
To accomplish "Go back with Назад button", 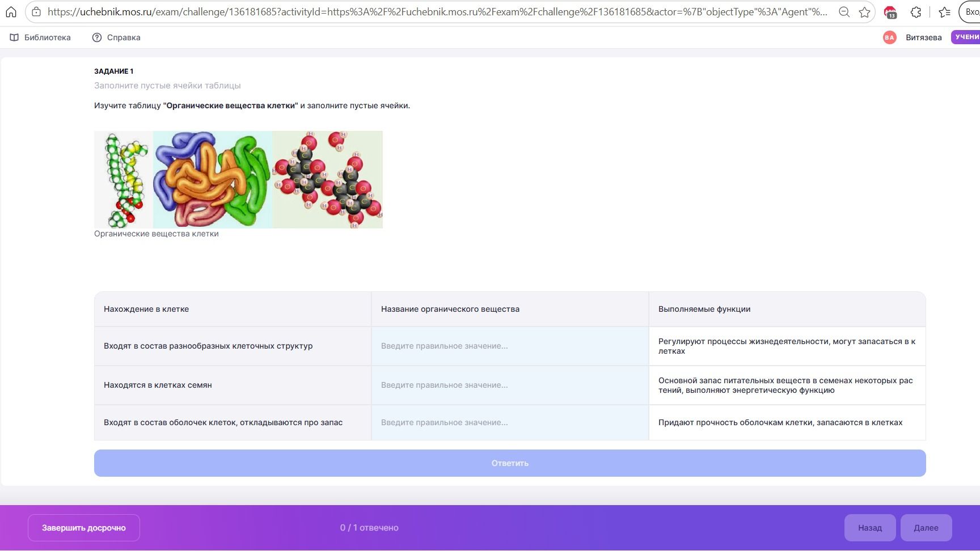I will (870, 528).
